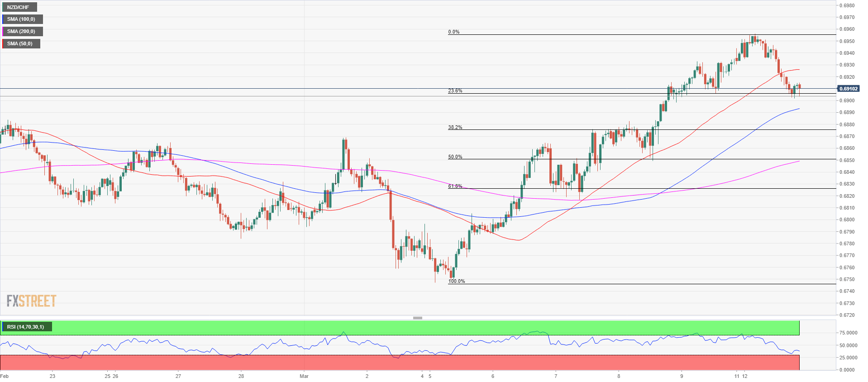Click the 0.6720 price axis label
The image size is (868, 382).
click(x=847, y=315)
